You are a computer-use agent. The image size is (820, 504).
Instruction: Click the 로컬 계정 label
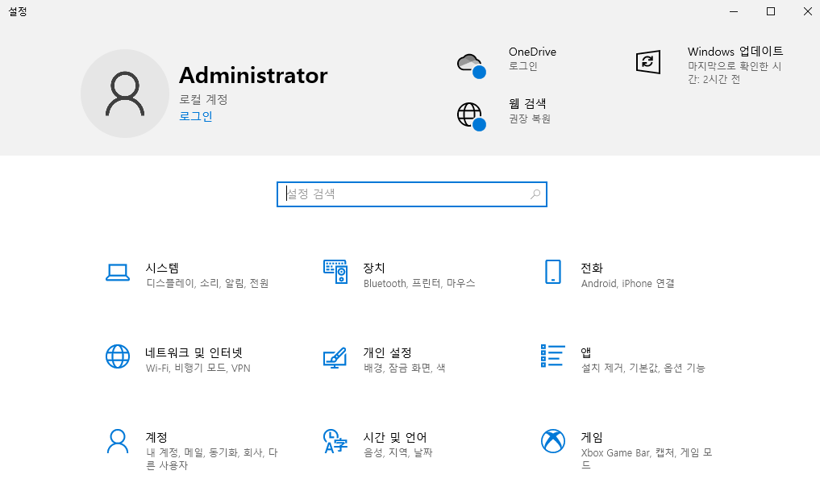click(203, 99)
